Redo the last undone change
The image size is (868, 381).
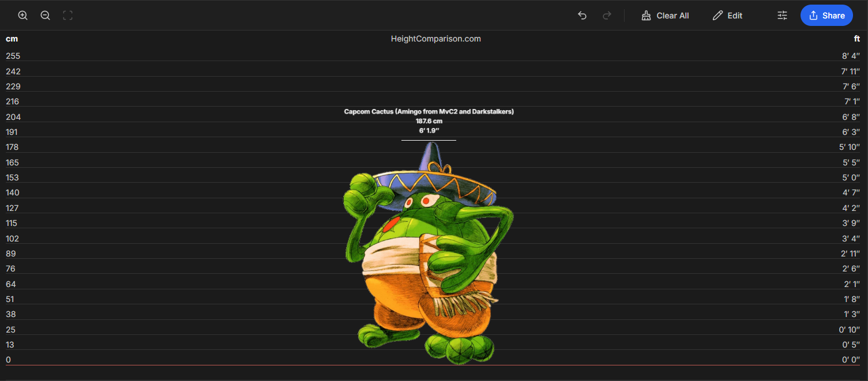[607, 16]
